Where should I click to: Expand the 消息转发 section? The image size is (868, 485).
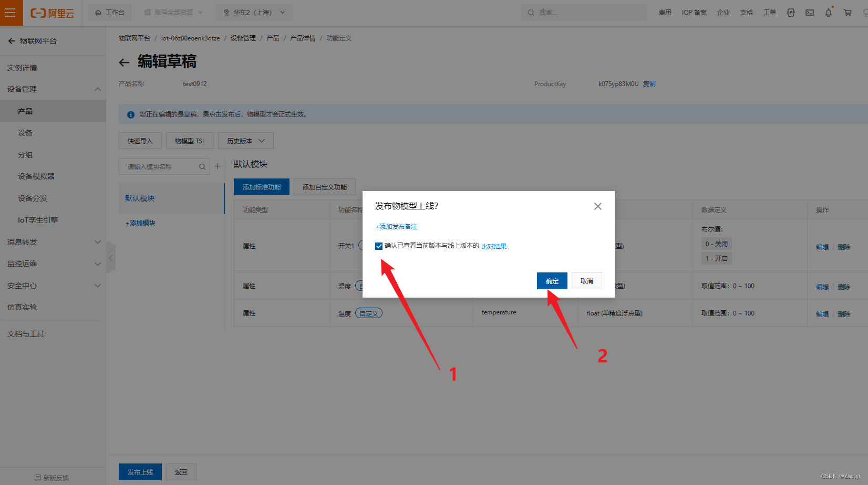[x=53, y=242]
